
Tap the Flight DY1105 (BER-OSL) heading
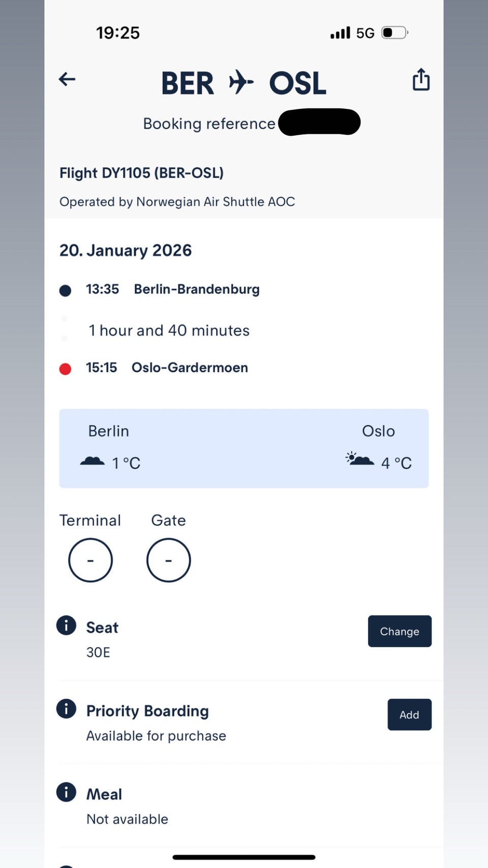pos(141,173)
